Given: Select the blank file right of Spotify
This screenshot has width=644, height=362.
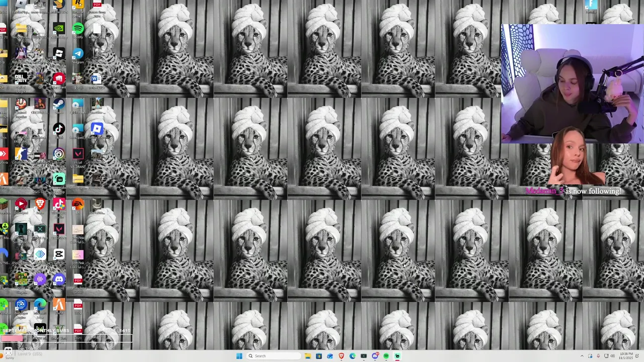Looking at the screenshot, I should point(97,28).
